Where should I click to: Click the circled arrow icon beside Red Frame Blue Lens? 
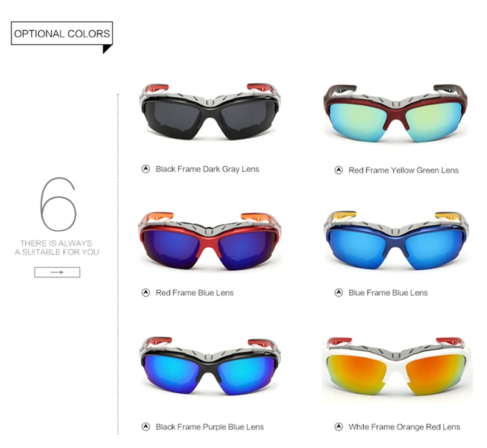(145, 292)
